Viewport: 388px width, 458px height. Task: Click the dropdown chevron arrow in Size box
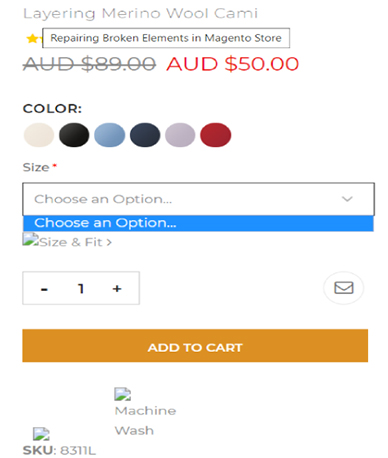347,199
